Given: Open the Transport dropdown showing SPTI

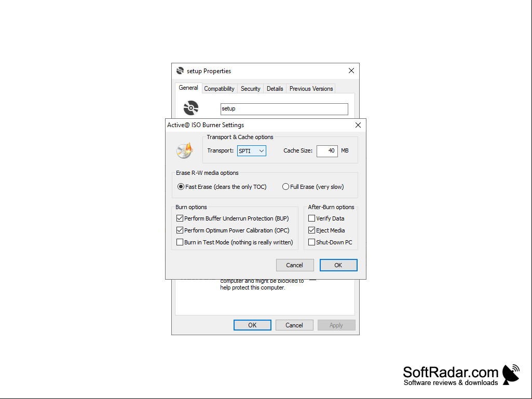Looking at the screenshot, I should (251, 150).
